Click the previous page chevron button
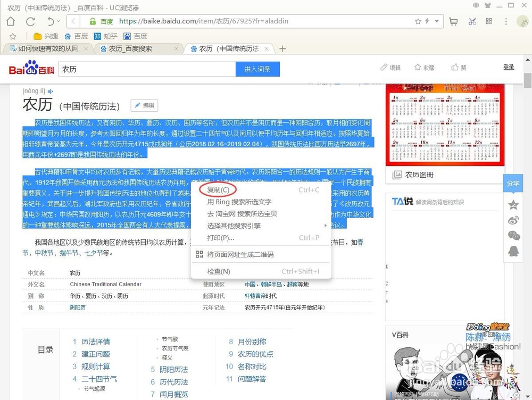 (73, 21)
